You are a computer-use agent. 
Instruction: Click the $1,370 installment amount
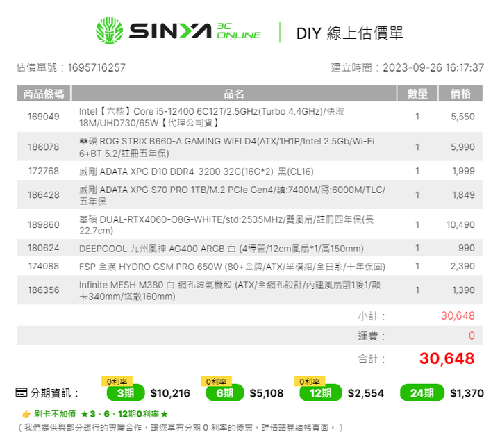467,393
